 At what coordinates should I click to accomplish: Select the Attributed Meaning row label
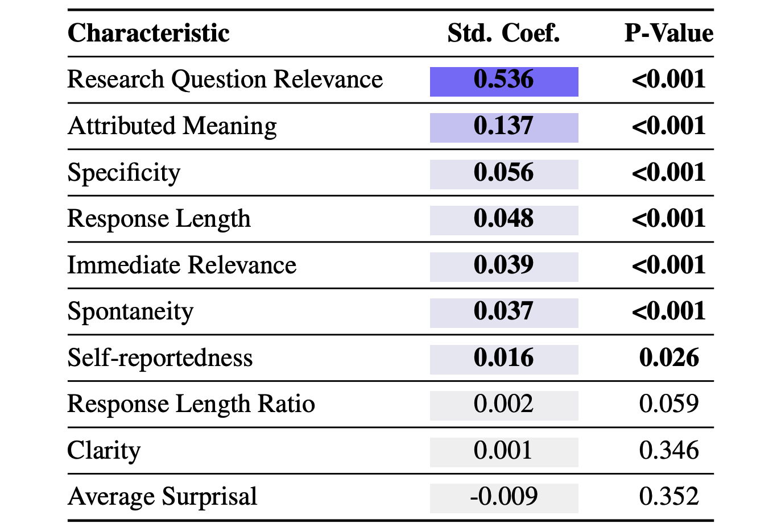[x=172, y=126]
